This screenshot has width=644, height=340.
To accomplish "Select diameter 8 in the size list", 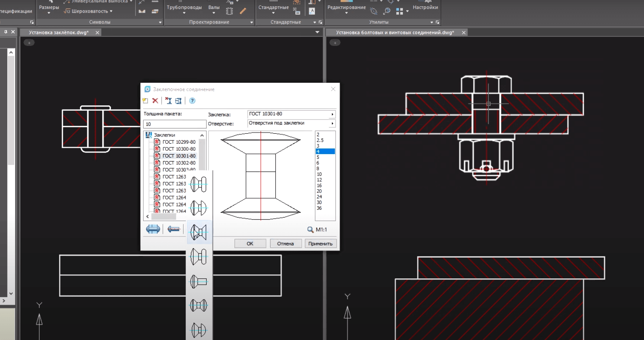I will tap(318, 169).
